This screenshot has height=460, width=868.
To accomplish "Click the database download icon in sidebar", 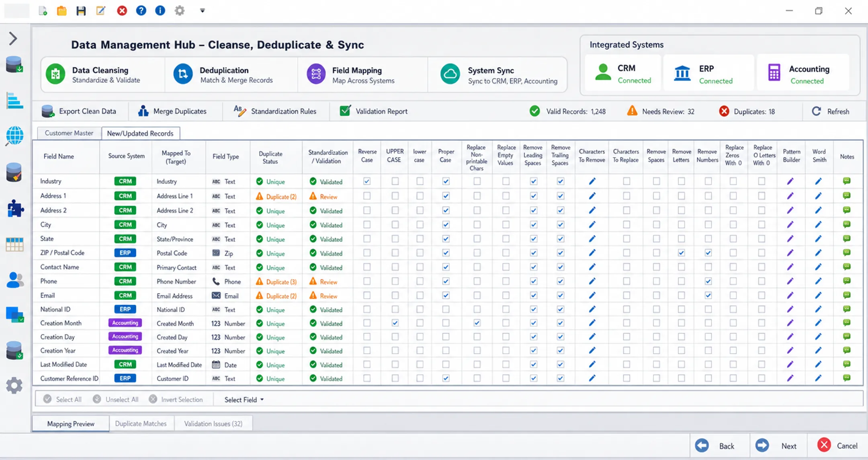I will [14, 65].
